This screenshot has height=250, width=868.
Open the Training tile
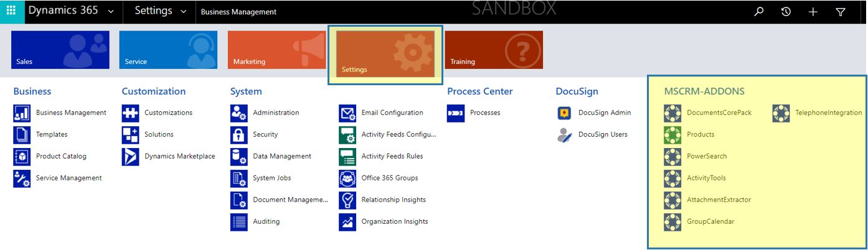[x=493, y=50]
